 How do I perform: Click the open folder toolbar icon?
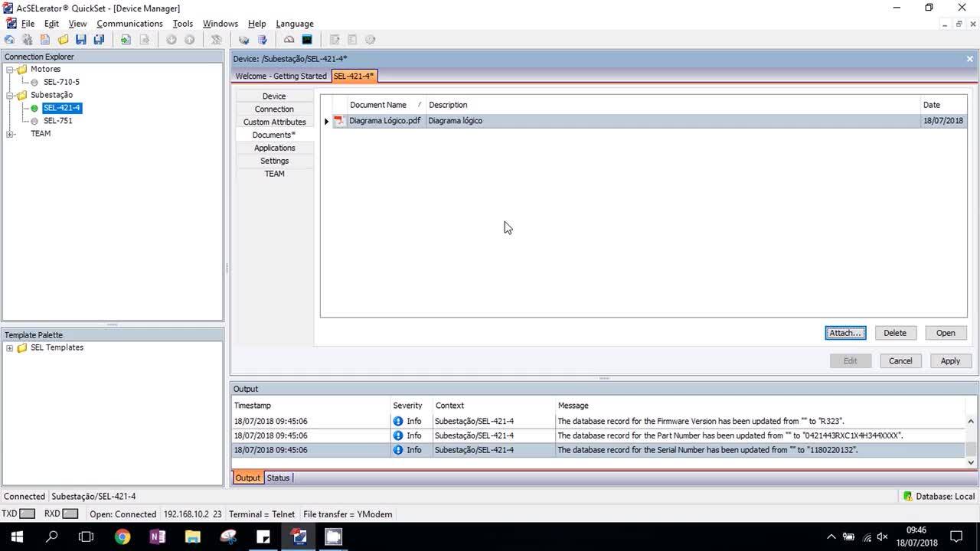(63, 40)
